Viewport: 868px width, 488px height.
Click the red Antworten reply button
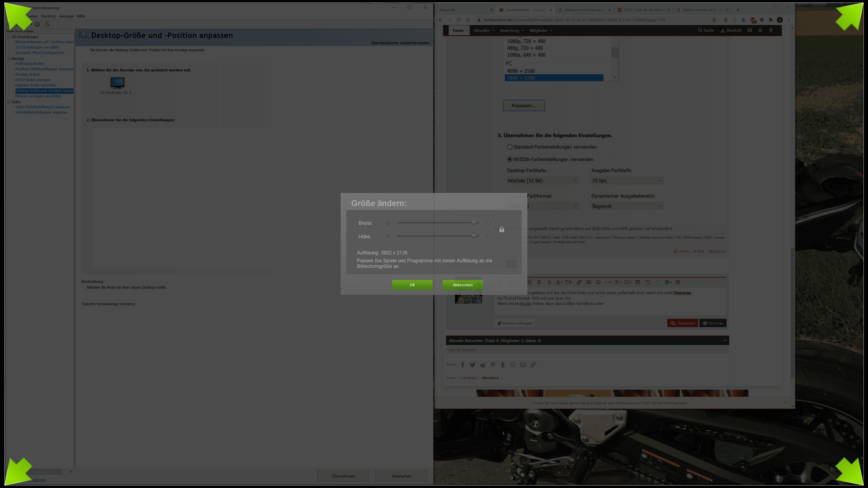(x=683, y=323)
